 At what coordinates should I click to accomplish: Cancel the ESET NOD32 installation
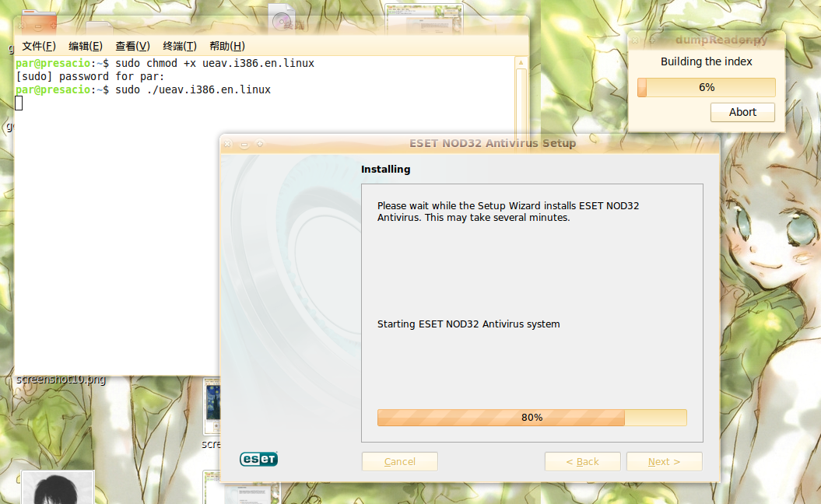(399, 461)
